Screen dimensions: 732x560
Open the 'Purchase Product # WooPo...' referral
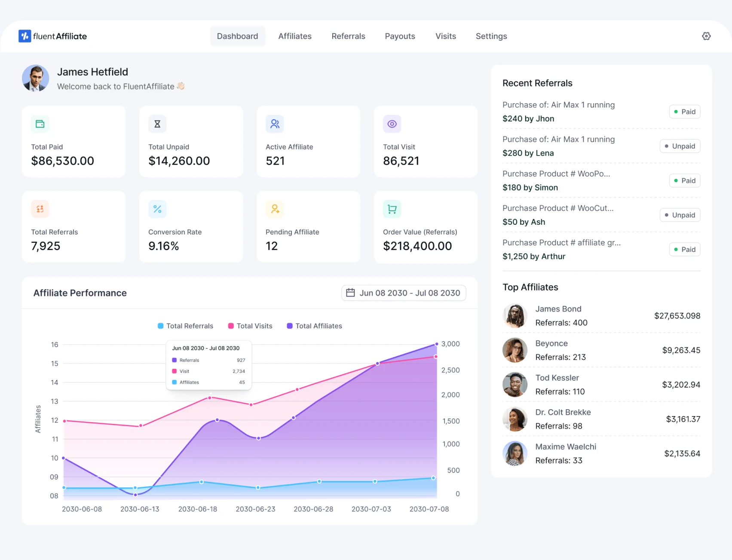556,174
